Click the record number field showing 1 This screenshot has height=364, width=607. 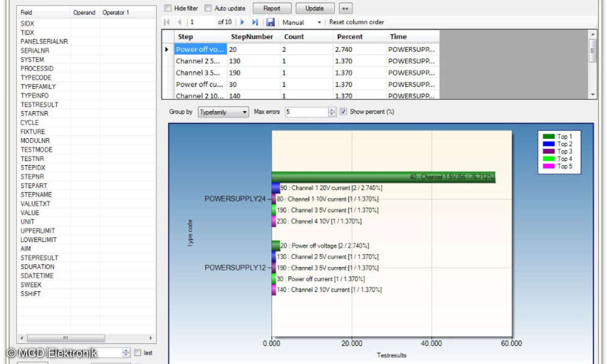[202, 22]
